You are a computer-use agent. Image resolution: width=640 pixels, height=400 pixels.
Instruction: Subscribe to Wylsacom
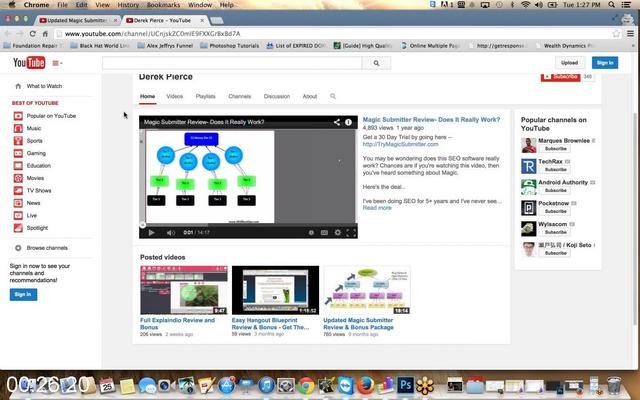(555, 232)
